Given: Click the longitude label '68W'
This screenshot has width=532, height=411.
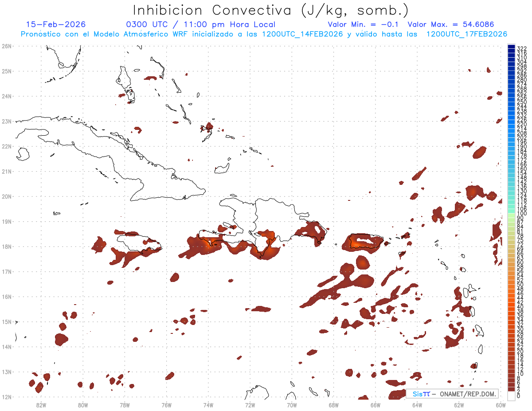Looking at the screenshot, I should (334, 405).
